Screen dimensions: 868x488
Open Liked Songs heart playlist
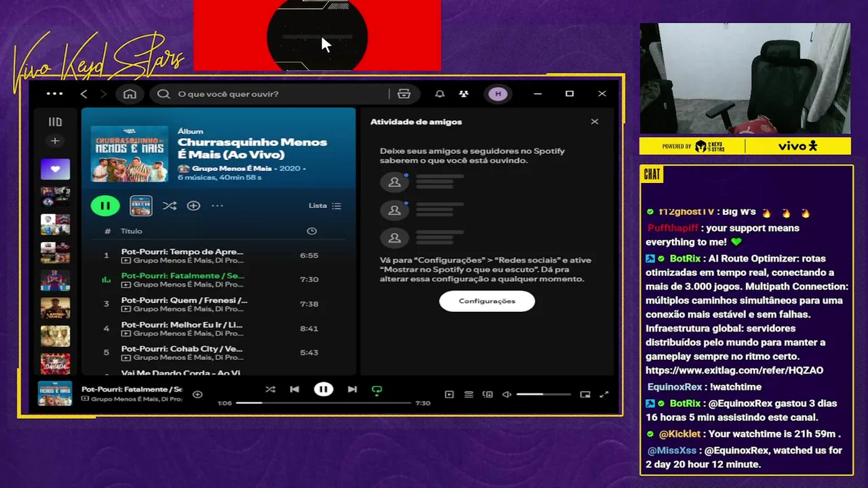click(x=55, y=169)
